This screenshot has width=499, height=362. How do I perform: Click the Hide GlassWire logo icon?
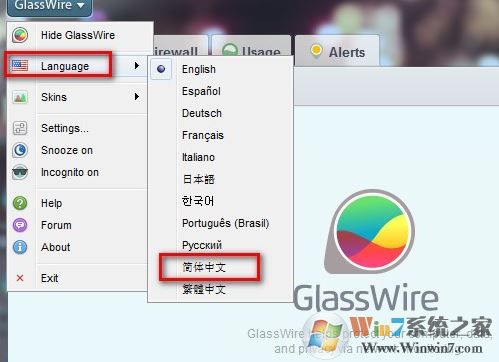(x=20, y=35)
